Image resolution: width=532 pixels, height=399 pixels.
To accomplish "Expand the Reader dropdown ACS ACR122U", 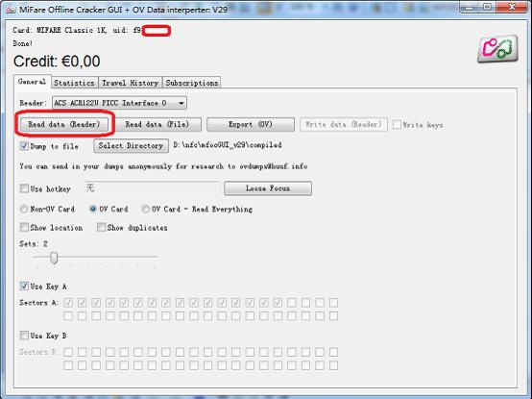I will point(119,103).
